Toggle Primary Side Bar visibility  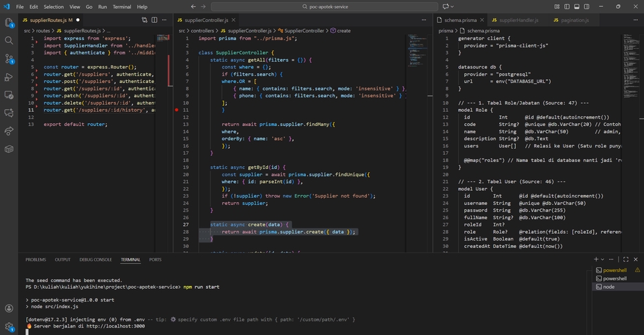pos(567,7)
